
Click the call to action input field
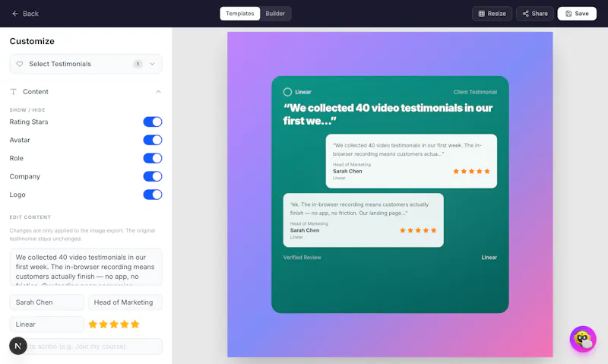pyautogui.click(x=86, y=347)
